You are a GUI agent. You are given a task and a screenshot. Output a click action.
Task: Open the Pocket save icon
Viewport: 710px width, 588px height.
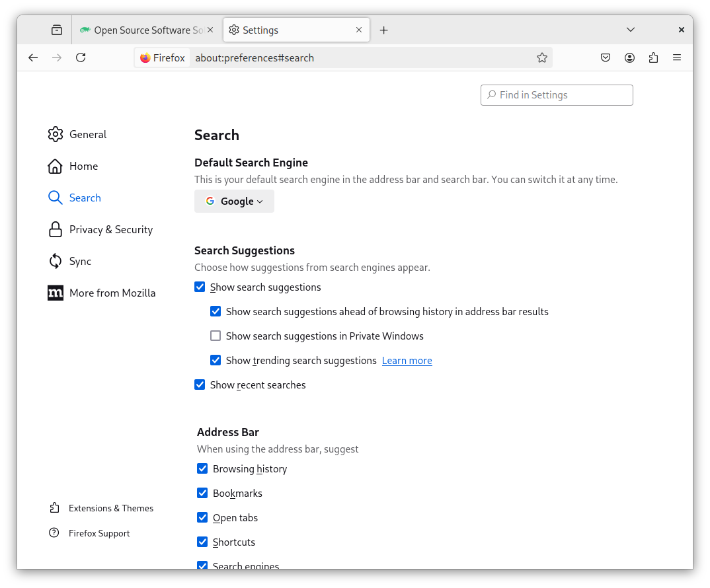click(606, 57)
